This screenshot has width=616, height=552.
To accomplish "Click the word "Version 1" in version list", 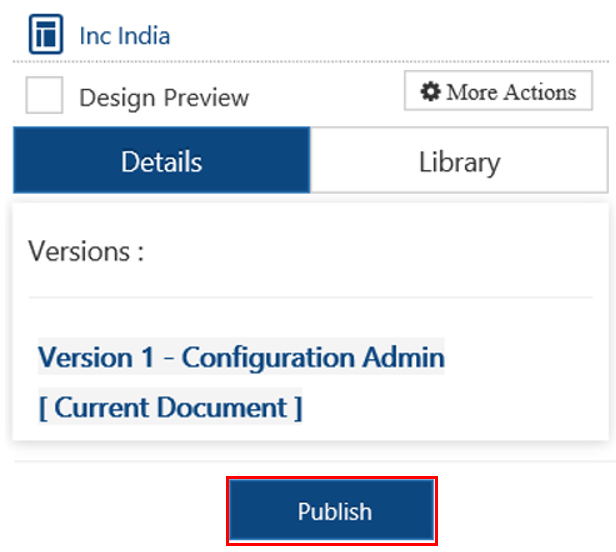I will pos(98,357).
